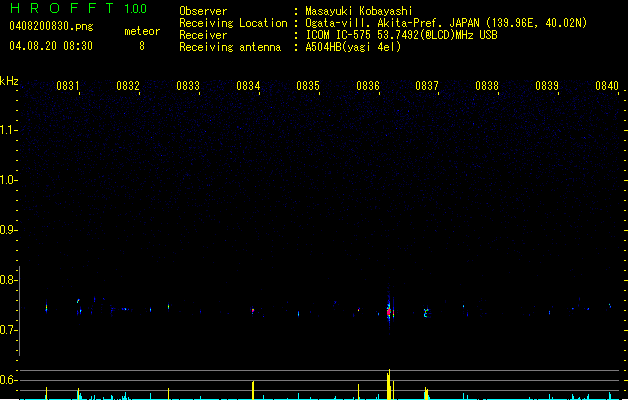Click the kHz axis unit label
The image size is (629, 400).
click(x=9, y=81)
